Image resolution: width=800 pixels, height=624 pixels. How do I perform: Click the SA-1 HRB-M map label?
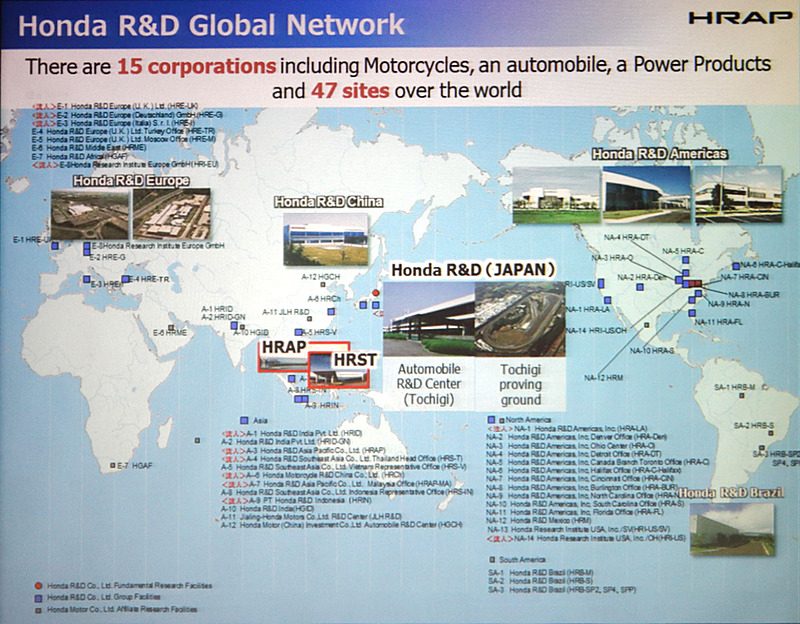pyautogui.click(x=735, y=387)
